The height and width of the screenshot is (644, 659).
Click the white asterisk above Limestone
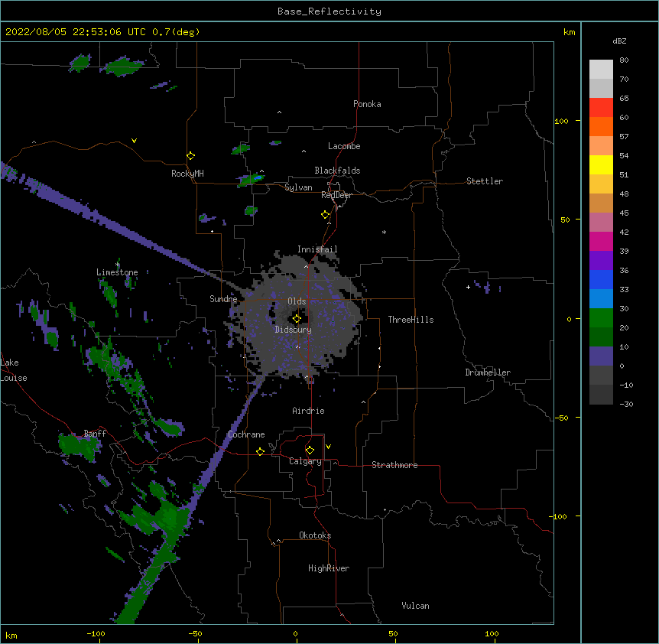[118, 265]
